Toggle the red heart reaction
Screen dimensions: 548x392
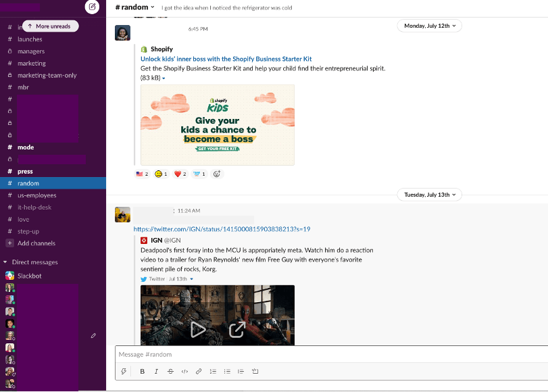180,174
